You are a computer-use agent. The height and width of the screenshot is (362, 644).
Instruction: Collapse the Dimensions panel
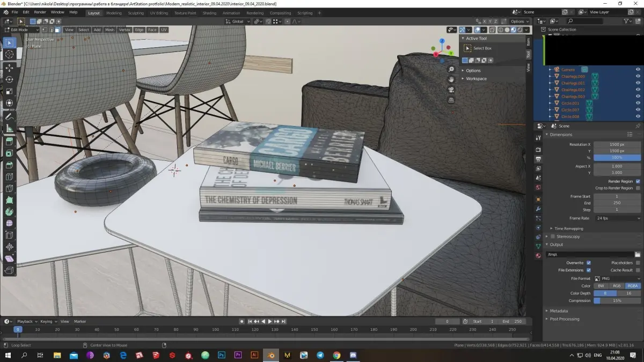(561, 135)
